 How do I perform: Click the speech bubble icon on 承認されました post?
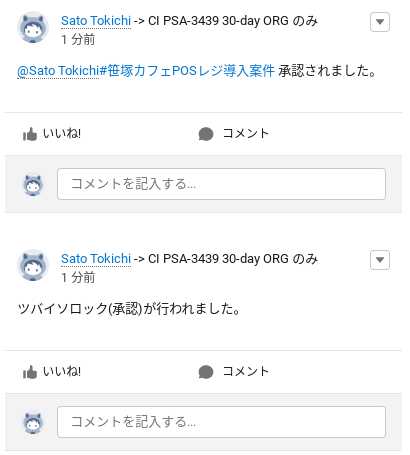point(206,134)
